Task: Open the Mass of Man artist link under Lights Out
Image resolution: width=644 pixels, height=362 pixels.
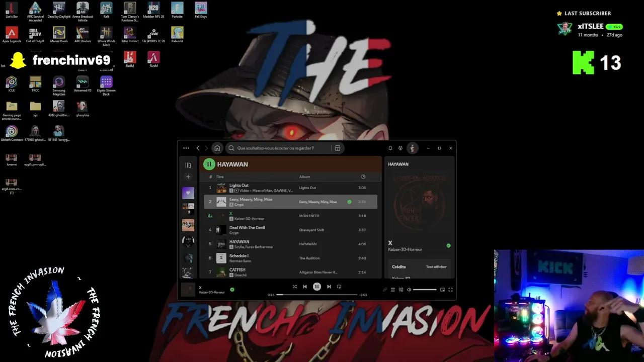Action: 262,191
